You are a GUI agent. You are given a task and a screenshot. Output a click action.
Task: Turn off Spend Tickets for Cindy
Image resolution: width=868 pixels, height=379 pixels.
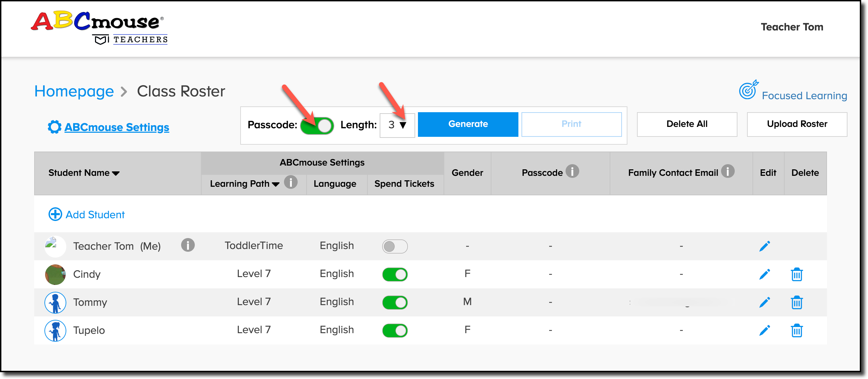point(395,274)
